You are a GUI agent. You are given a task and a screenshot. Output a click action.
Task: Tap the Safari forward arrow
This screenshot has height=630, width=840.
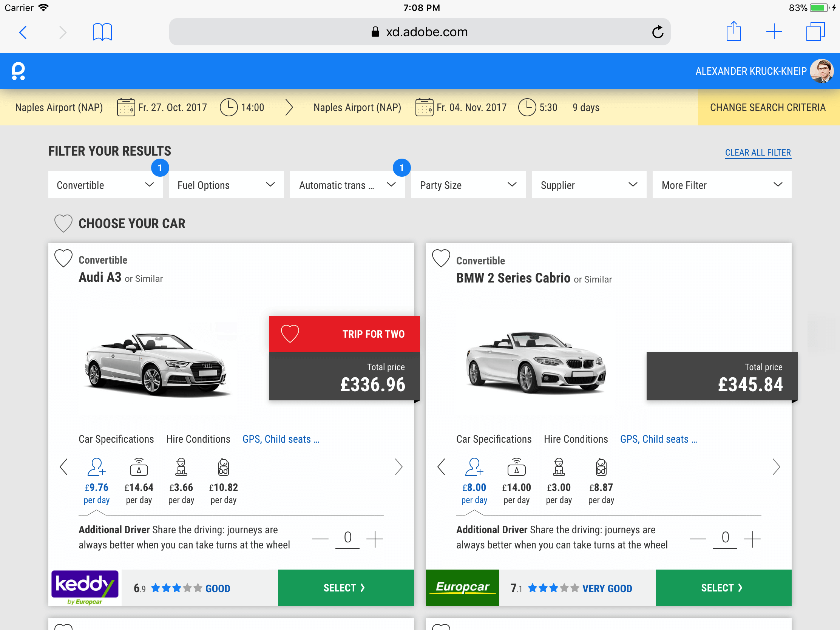click(63, 32)
